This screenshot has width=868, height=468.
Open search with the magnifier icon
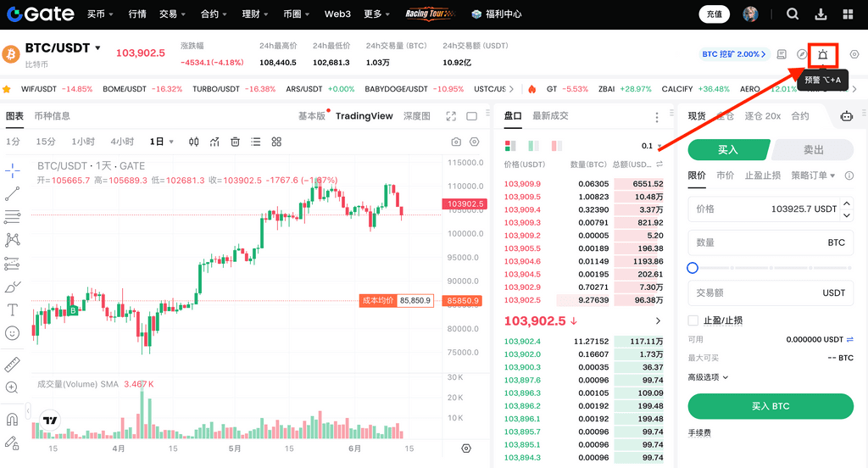(793, 14)
